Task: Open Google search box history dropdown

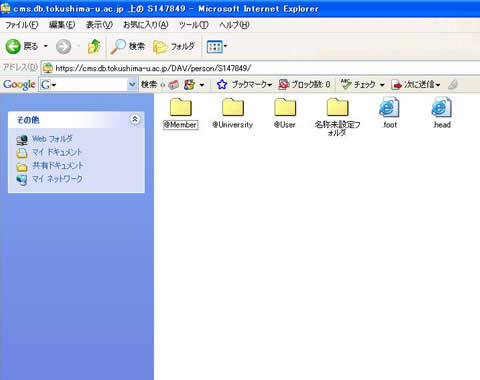Action: [x=132, y=85]
